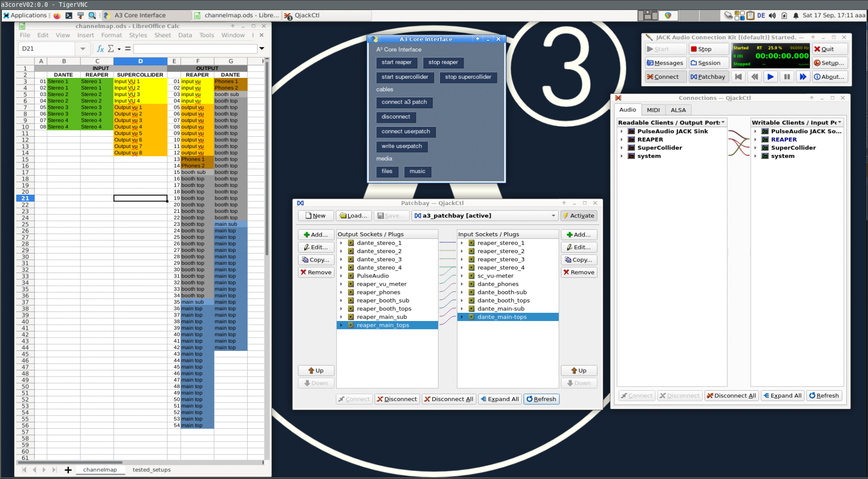The image size is (868, 479).
Task: Refresh the Patchbay view
Action: click(x=541, y=399)
